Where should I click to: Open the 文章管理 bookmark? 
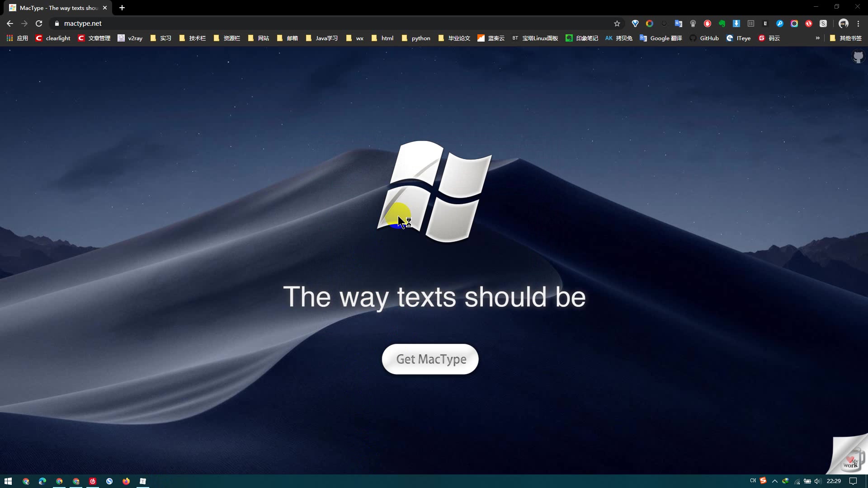pyautogui.click(x=94, y=38)
